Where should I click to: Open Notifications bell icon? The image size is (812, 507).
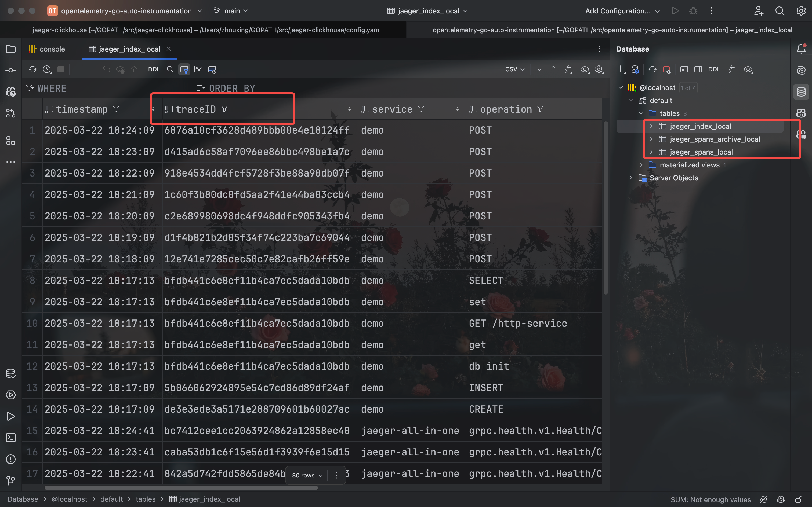tap(801, 49)
